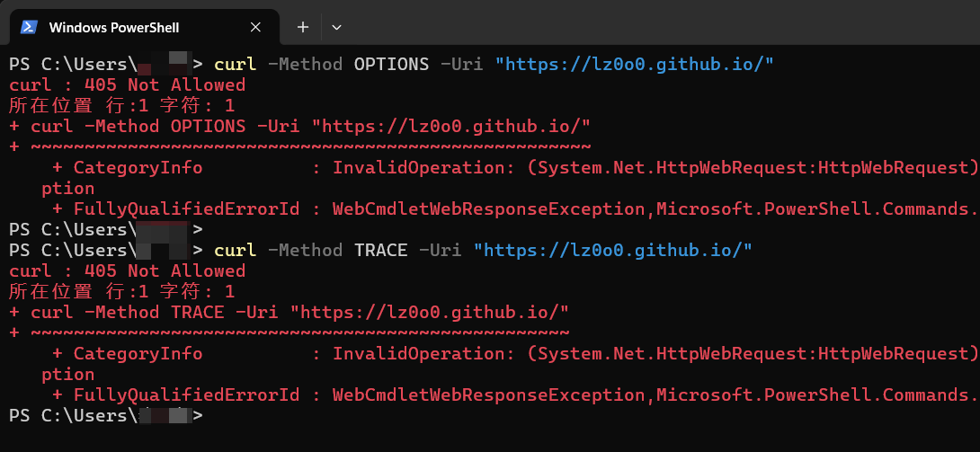Click the second yellow curl command word

point(235,251)
